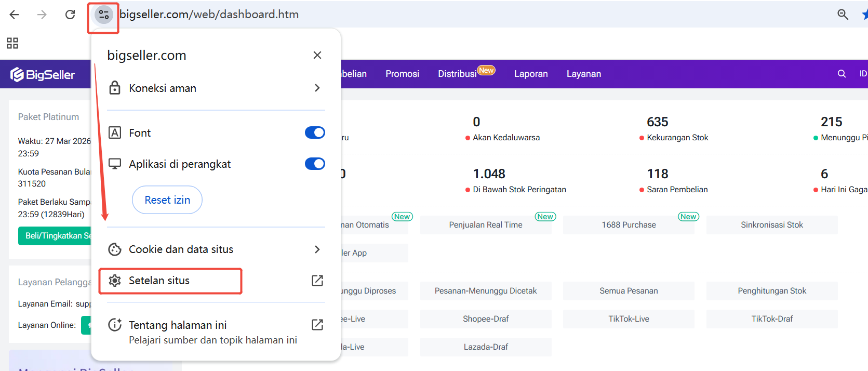
Task: Close the bigseller.com site info popup
Action: (x=317, y=55)
